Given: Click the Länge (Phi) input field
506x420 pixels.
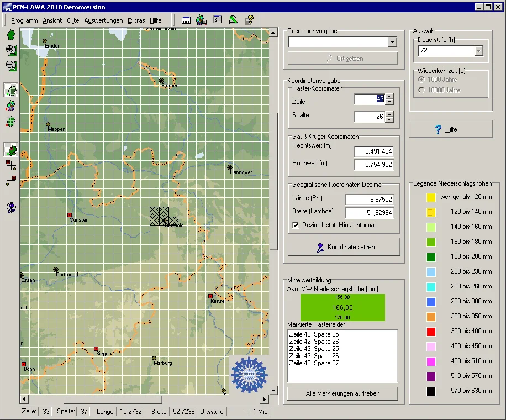Looking at the screenshot, I should pos(370,200).
